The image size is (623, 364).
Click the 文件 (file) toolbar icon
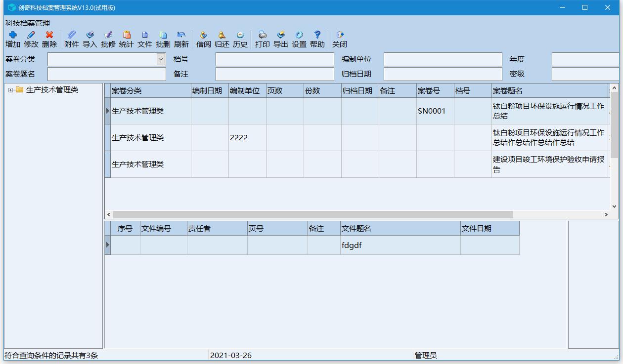[x=145, y=35]
